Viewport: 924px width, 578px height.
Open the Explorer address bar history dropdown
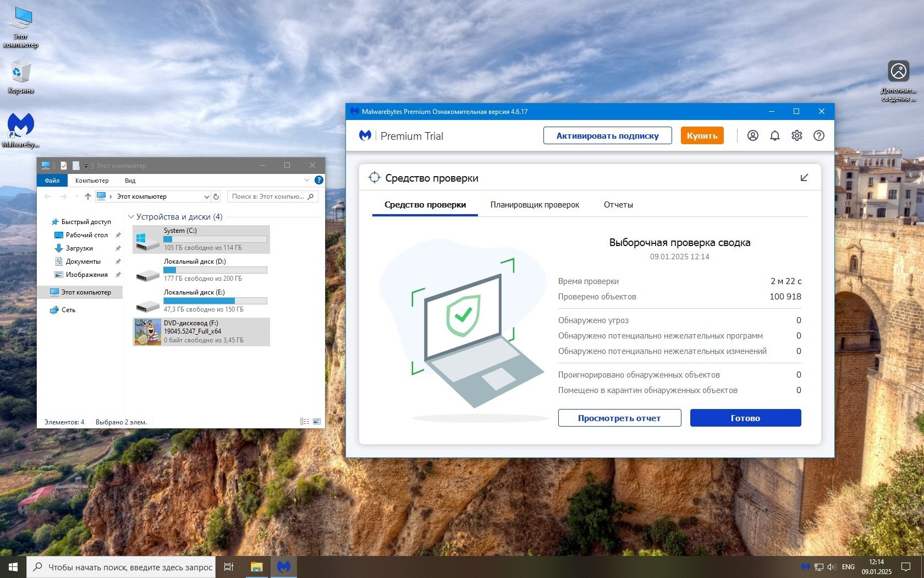pos(207,197)
